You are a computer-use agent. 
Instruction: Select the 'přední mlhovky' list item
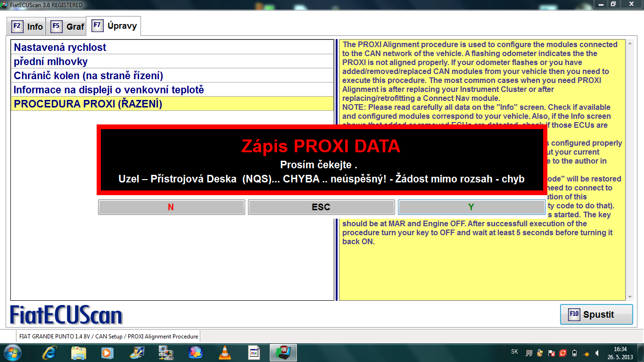172,61
